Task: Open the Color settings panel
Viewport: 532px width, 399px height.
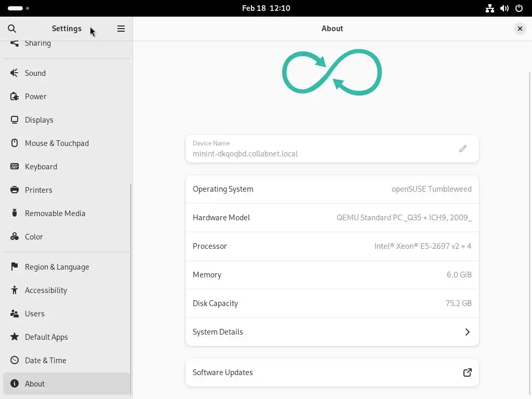Action: pos(66,236)
